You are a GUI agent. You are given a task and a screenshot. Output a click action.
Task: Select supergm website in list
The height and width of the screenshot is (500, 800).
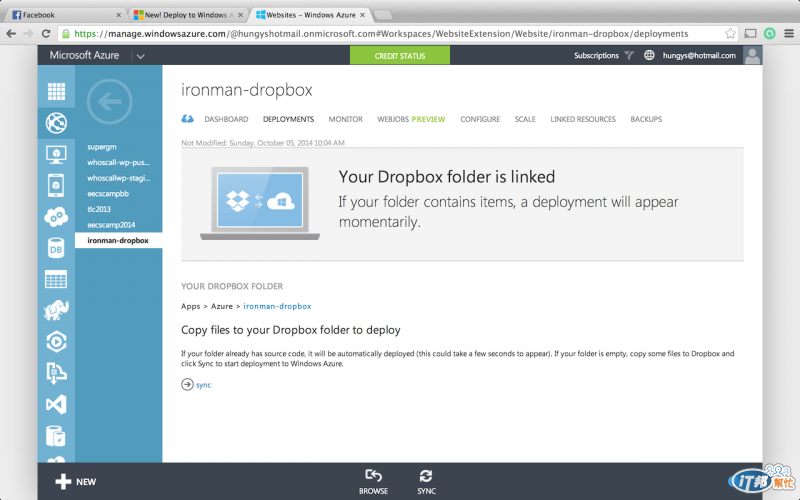[102, 147]
